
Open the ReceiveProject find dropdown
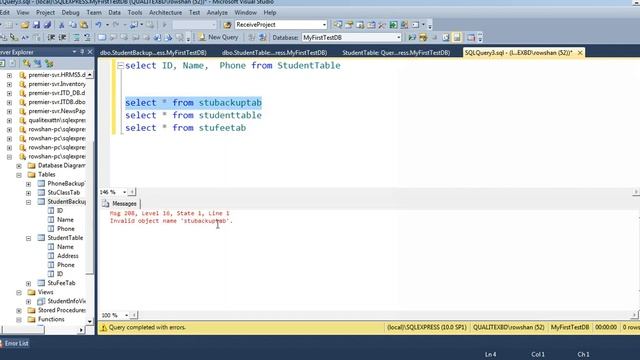[324, 25]
